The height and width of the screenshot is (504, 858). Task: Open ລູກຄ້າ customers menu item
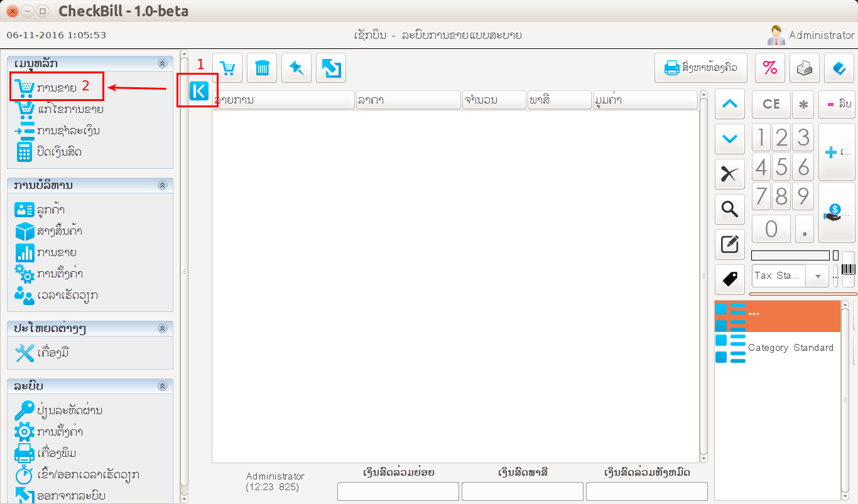click(x=50, y=210)
